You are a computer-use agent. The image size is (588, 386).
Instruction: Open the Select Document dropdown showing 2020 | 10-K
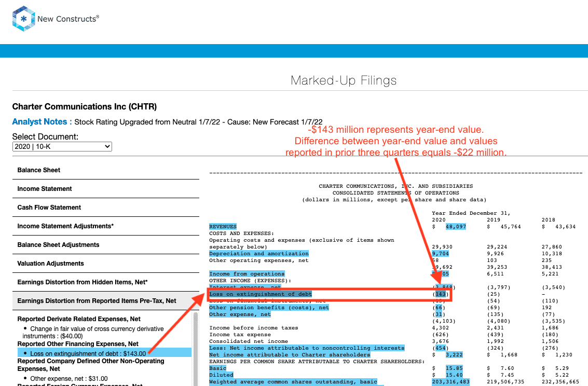click(x=62, y=146)
